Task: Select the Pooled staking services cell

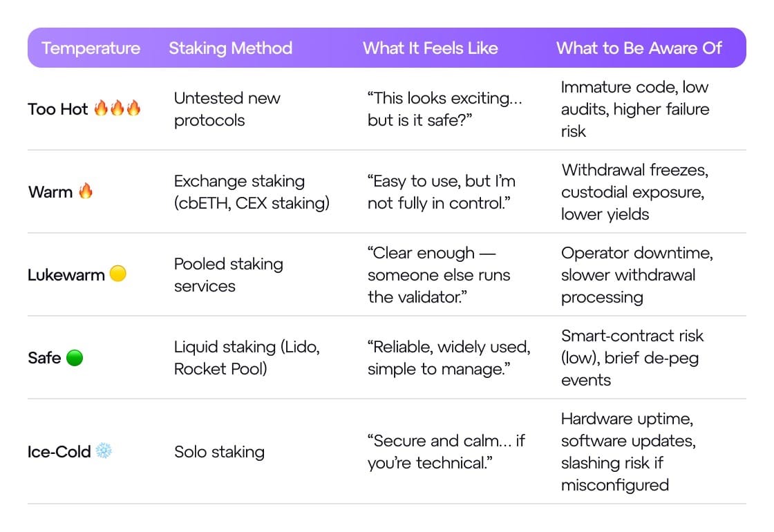Action: (x=228, y=275)
